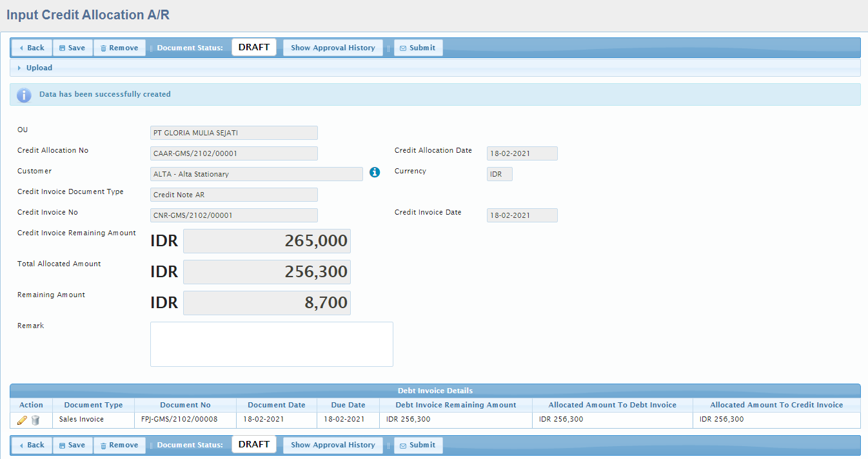Click the Credit Allocation No field
The width and height of the screenshot is (868, 459).
coord(234,153)
